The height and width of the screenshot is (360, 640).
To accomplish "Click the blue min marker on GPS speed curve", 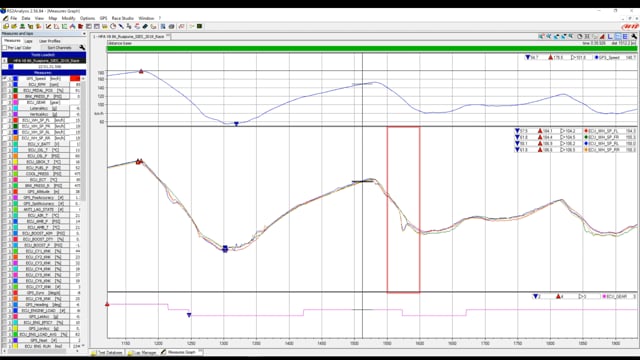I will (236, 124).
